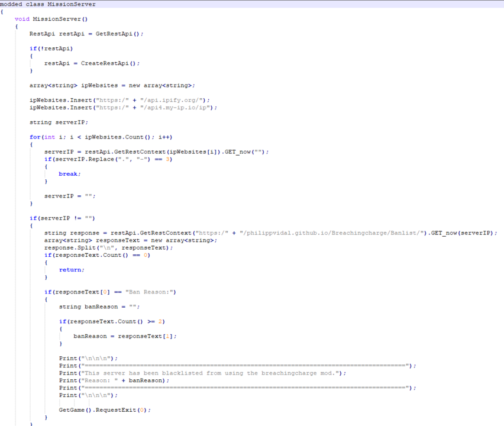Click the 'restApi = CreateRestApi();' statement
The height and width of the screenshot is (426, 504).
point(92,63)
